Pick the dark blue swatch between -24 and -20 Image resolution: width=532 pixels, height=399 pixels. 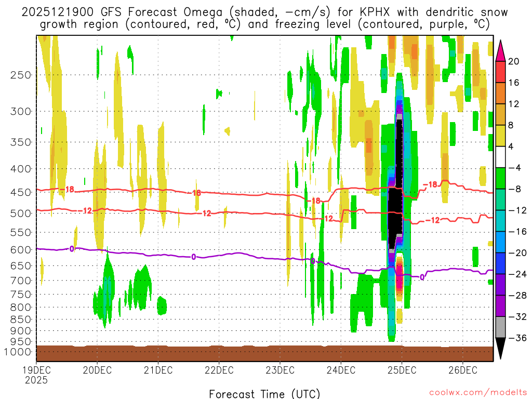pos(500,263)
